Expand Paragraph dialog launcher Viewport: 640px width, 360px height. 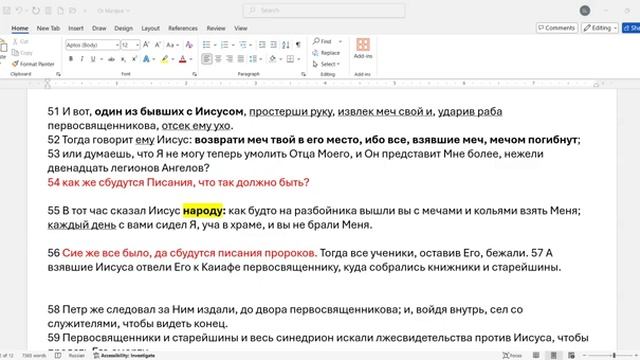[303, 74]
